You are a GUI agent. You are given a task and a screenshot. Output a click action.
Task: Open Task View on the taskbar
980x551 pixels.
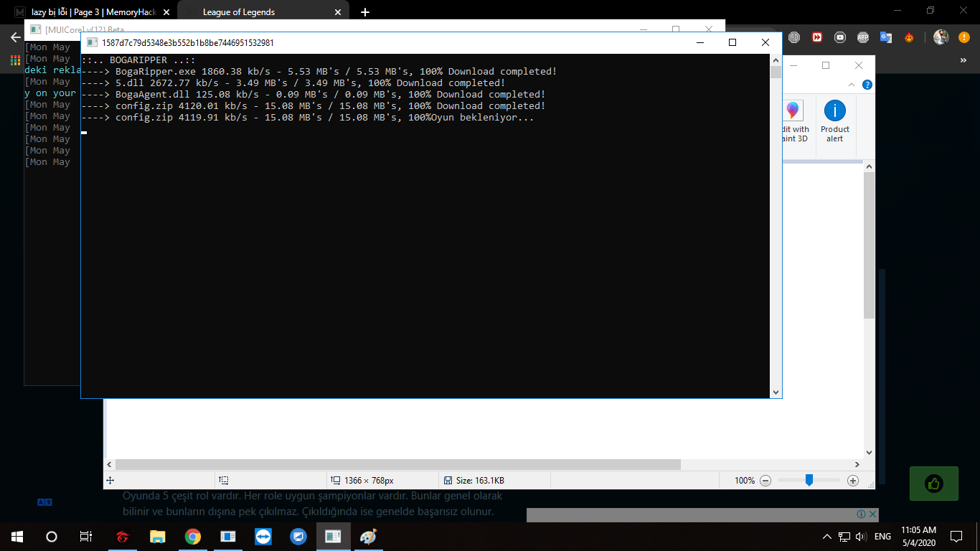86,537
